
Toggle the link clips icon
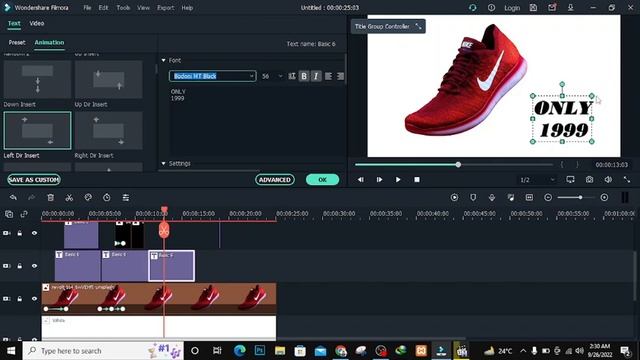point(24,214)
